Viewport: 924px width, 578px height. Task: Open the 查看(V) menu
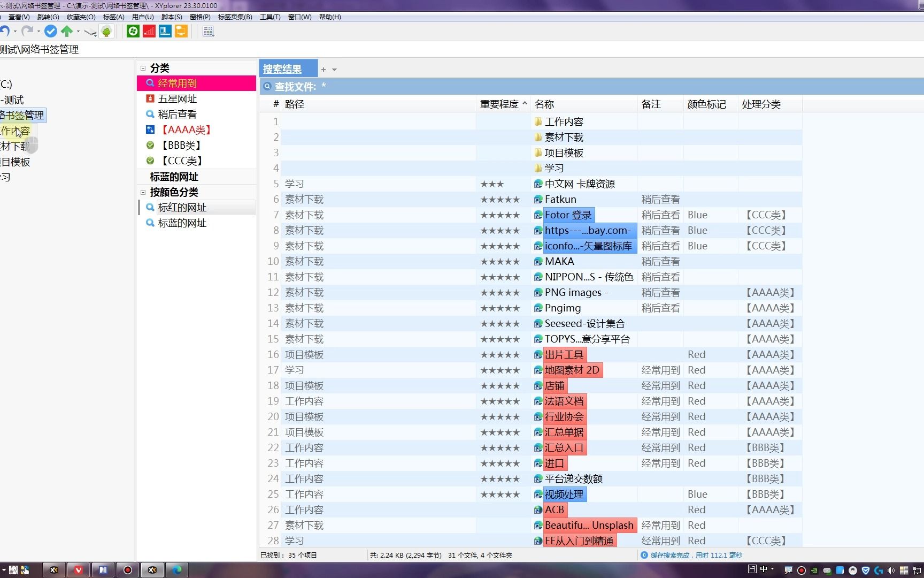click(19, 17)
